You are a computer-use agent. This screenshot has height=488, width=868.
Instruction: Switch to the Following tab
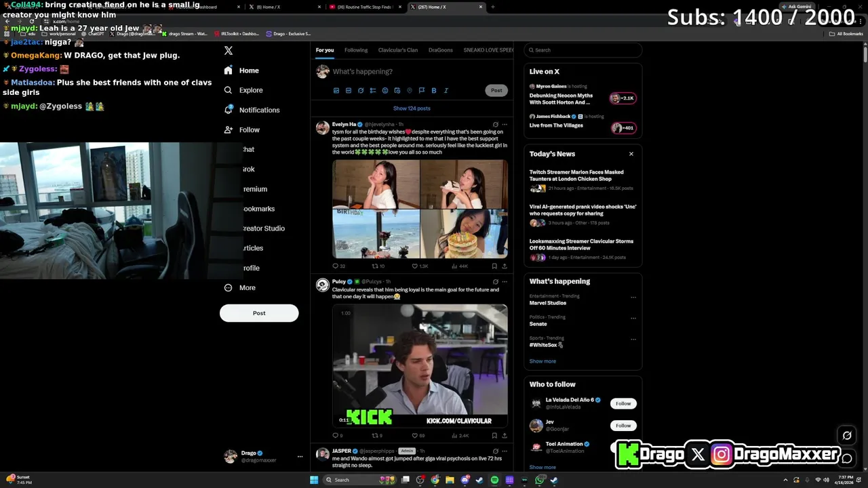[x=356, y=50]
